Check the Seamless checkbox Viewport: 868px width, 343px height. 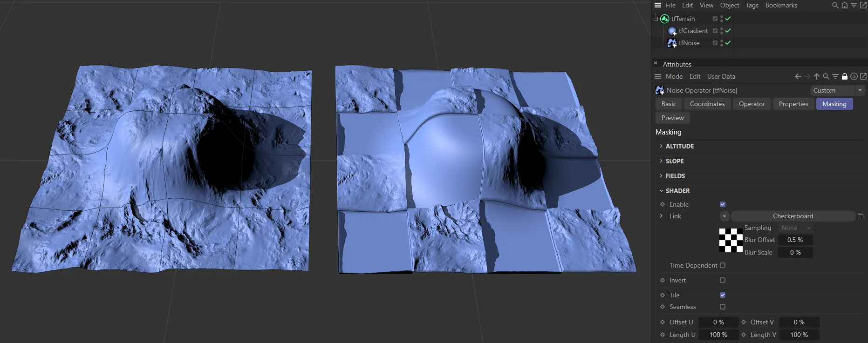[x=723, y=307]
